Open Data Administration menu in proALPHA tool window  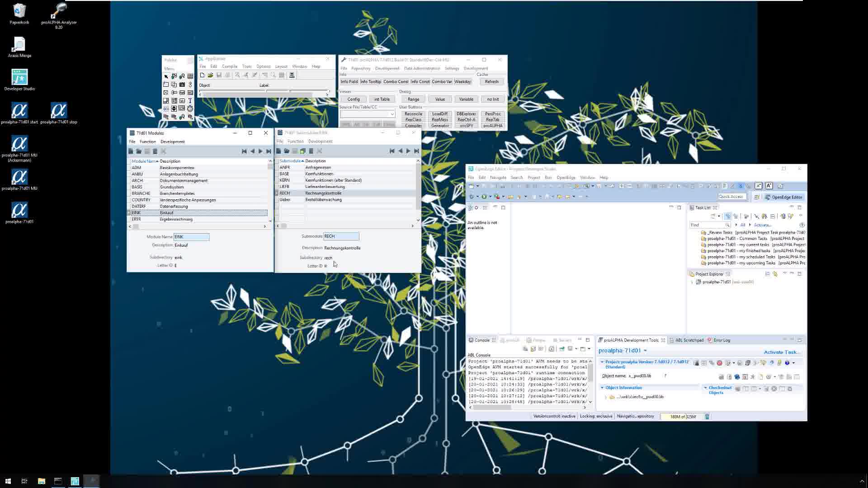pyautogui.click(x=422, y=69)
